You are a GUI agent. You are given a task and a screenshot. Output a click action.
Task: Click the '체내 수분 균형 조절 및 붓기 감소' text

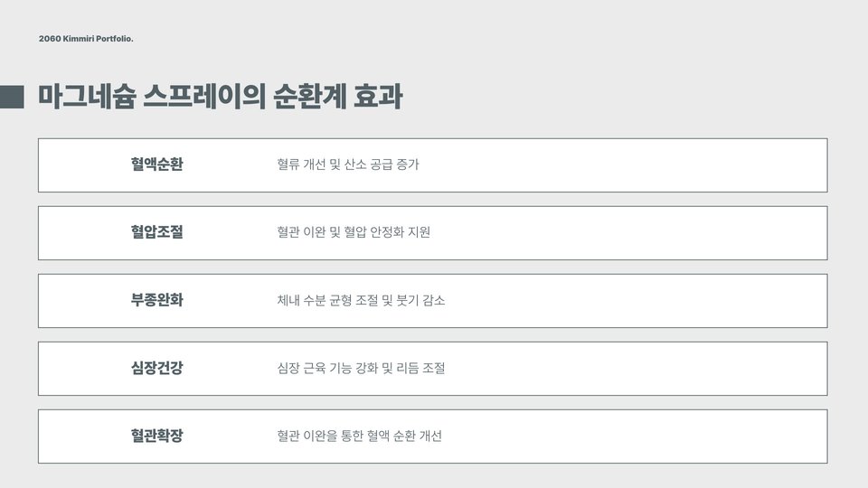tap(361, 300)
